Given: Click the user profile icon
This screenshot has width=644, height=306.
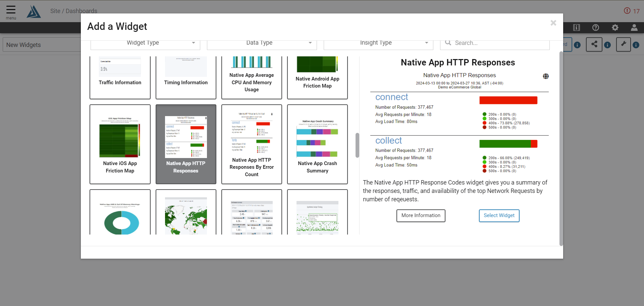Looking at the screenshot, I should point(634,28).
